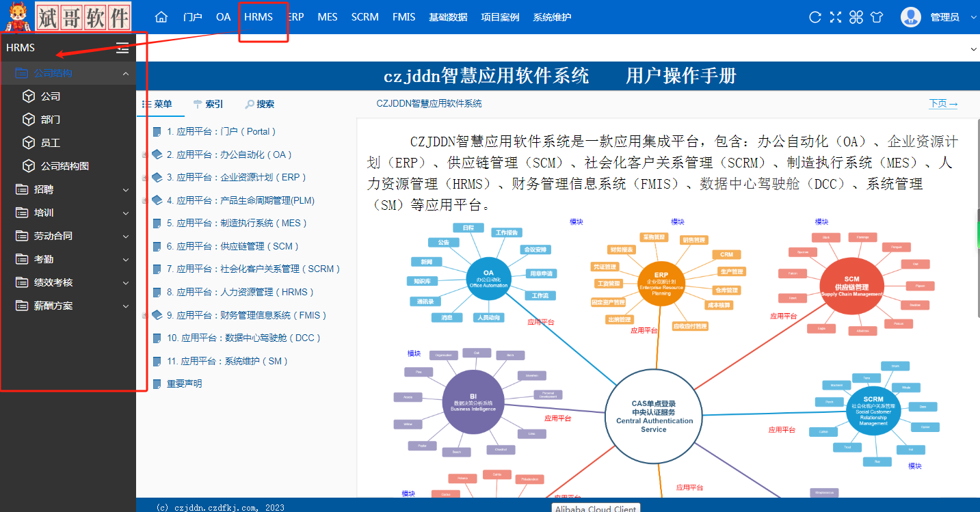
Task: Click the book icon beside 财务管理信息系统 (FMIS) entry
Action: click(157, 315)
